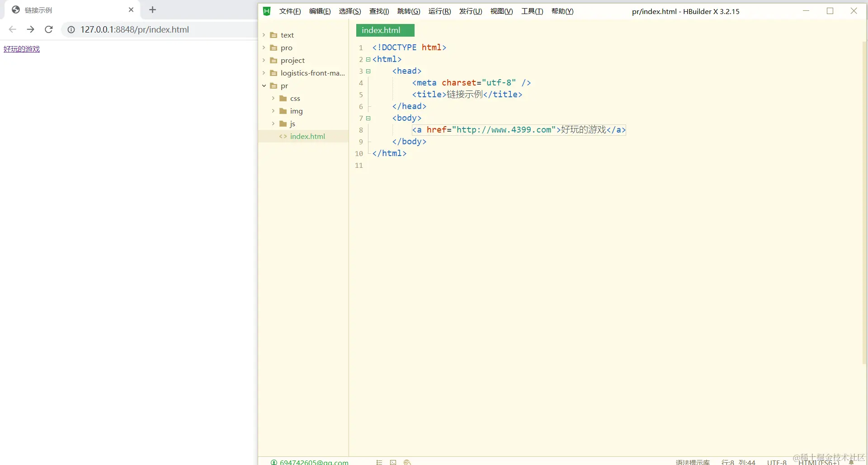Click the img folder icon
Image resolution: width=868 pixels, height=465 pixels.
point(283,111)
